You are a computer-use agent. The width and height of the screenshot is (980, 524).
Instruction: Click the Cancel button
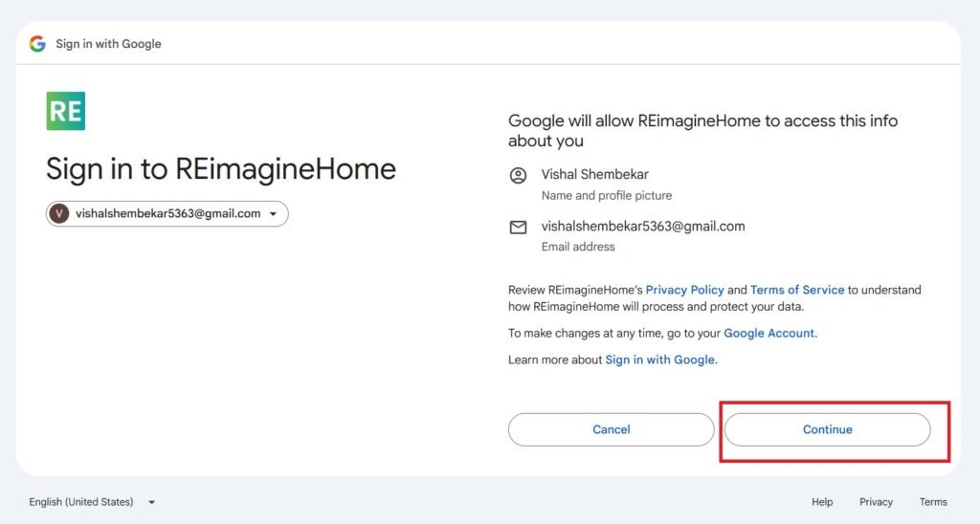point(612,429)
